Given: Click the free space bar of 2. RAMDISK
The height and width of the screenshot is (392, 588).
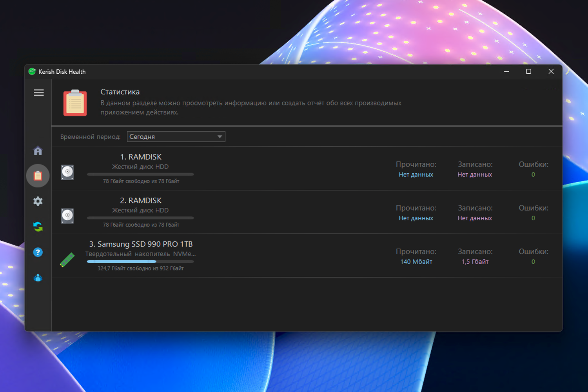Looking at the screenshot, I should point(140,218).
